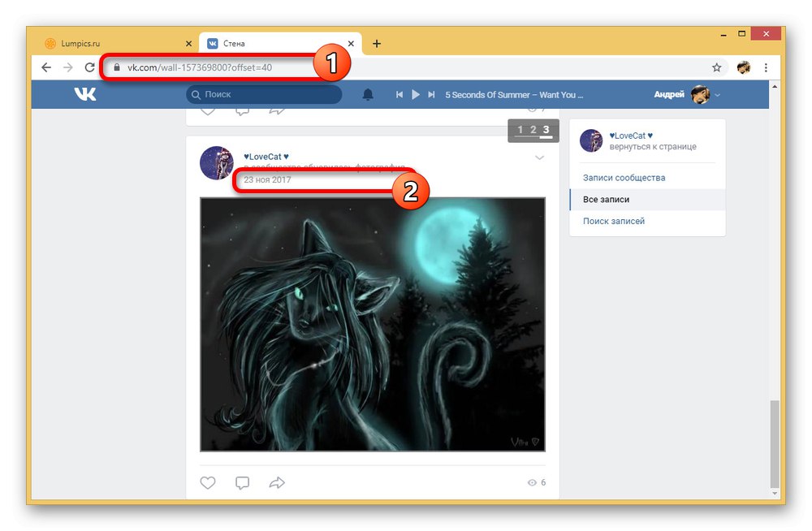Click the address bar URL

pyautogui.click(x=200, y=67)
